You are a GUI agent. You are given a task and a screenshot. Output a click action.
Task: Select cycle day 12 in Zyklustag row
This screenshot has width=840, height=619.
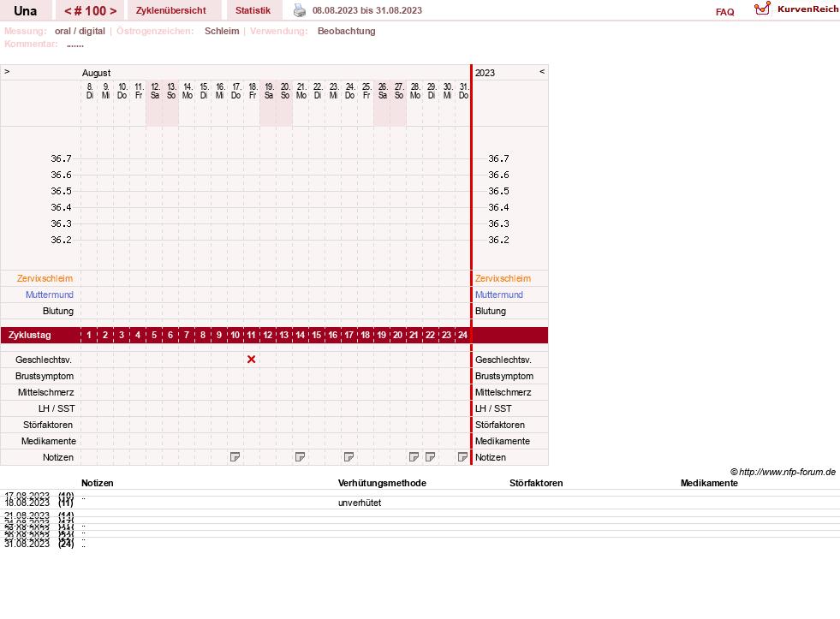(267, 336)
